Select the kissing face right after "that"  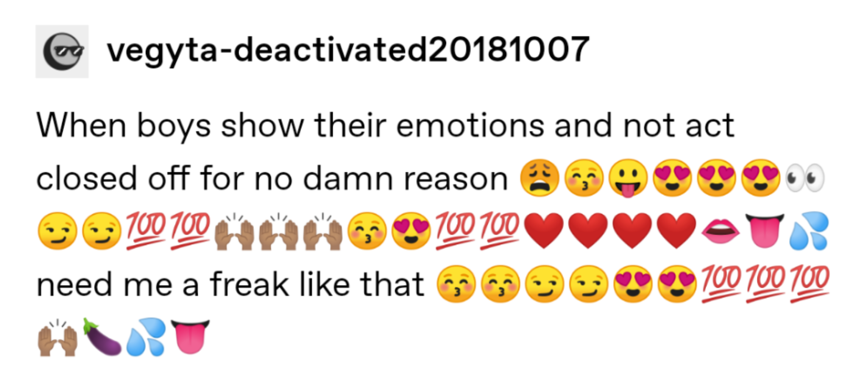pyautogui.click(x=456, y=284)
